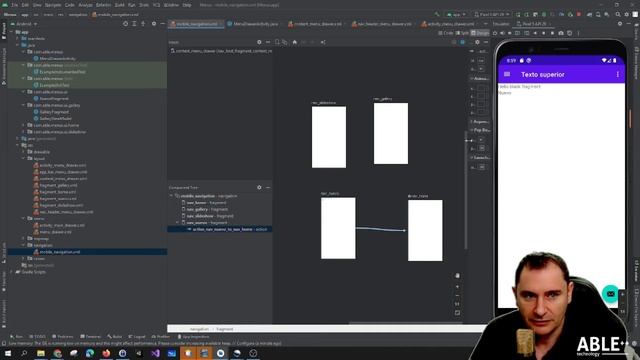The image size is (640, 360).
Task: Open File Explorer from the taskbar
Action: point(41,353)
